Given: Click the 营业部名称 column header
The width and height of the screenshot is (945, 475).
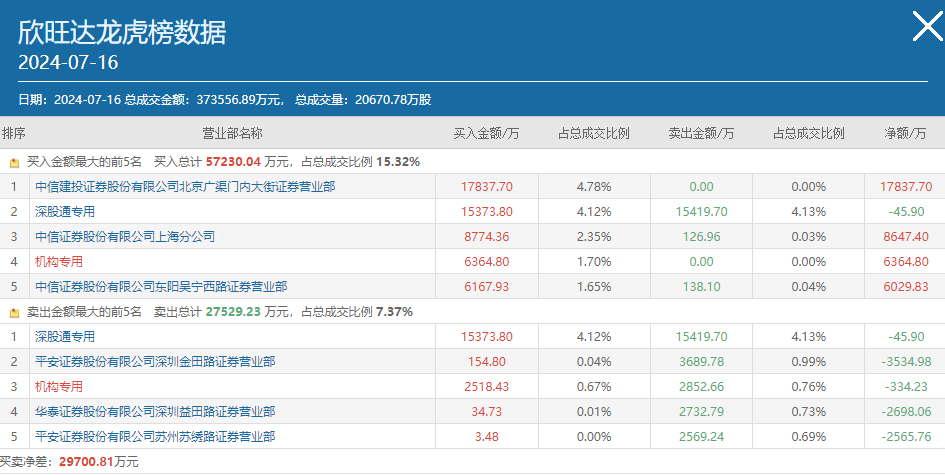Looking at the screenshot, I should (x=232, y=133).
